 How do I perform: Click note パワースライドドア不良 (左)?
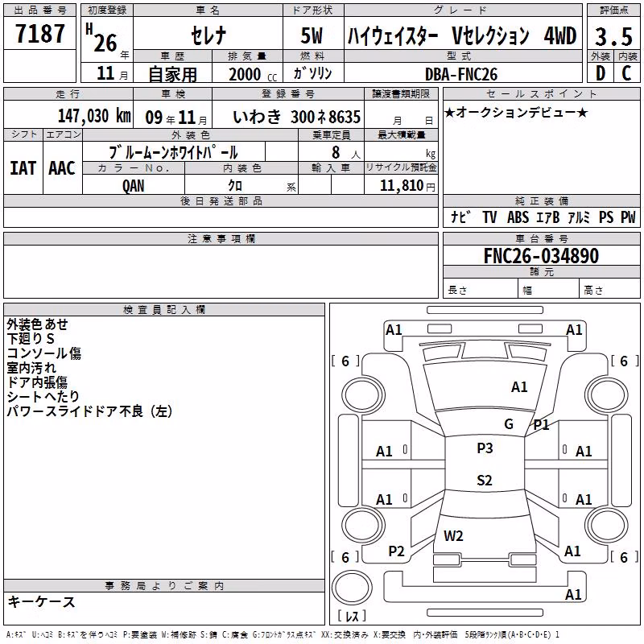click(89, 411)
